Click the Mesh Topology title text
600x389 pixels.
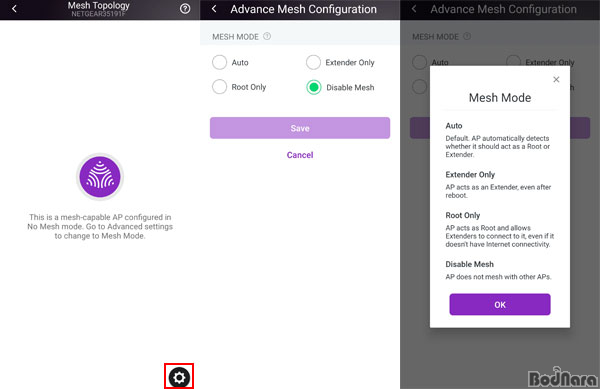click(x=99, y=5)
